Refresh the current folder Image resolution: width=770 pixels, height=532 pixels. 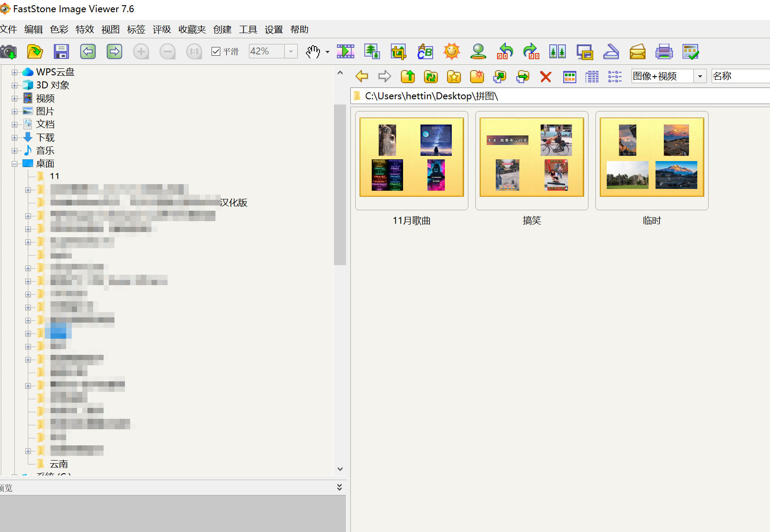(431, 77)
